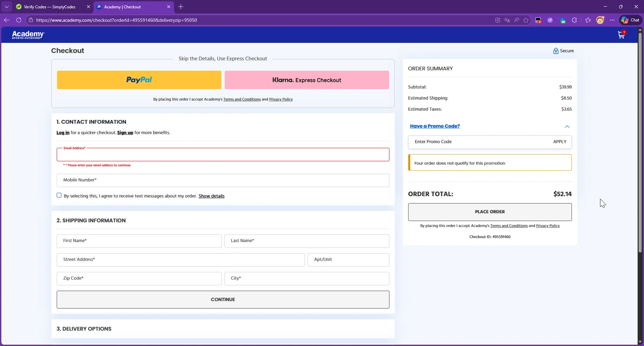Viewport: 644px width, 346px height.
Task: Expand Show details for text messages
Action: 211,196
